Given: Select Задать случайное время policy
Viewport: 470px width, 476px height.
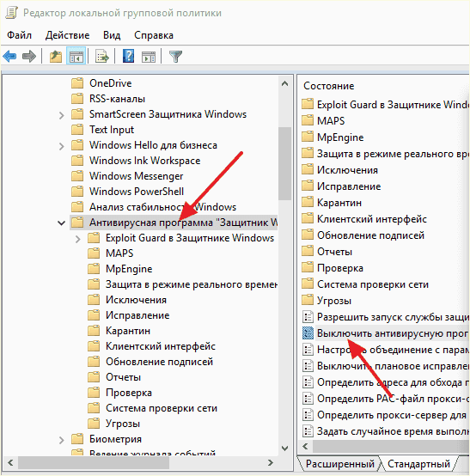Looking at the screenshot, I should (393, 431).
